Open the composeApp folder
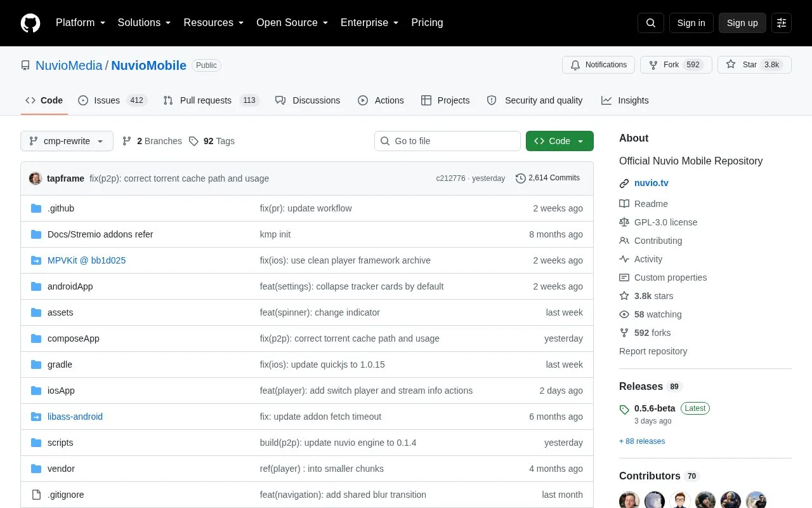 click(x=74, y=338)
